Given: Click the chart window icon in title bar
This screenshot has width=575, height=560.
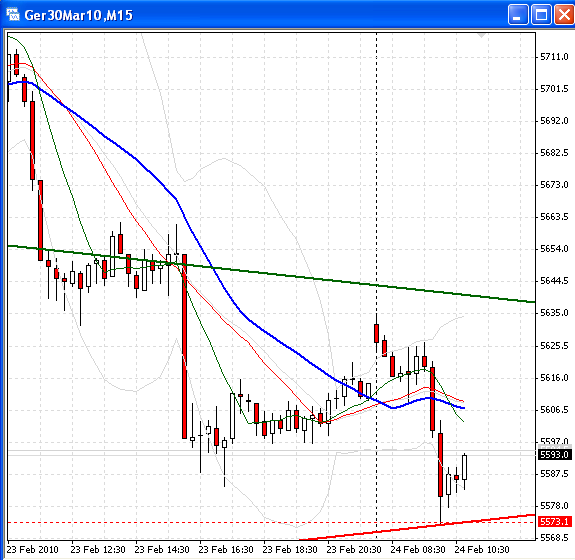Looking at the screenshot, I should click(x=13, y=15).
